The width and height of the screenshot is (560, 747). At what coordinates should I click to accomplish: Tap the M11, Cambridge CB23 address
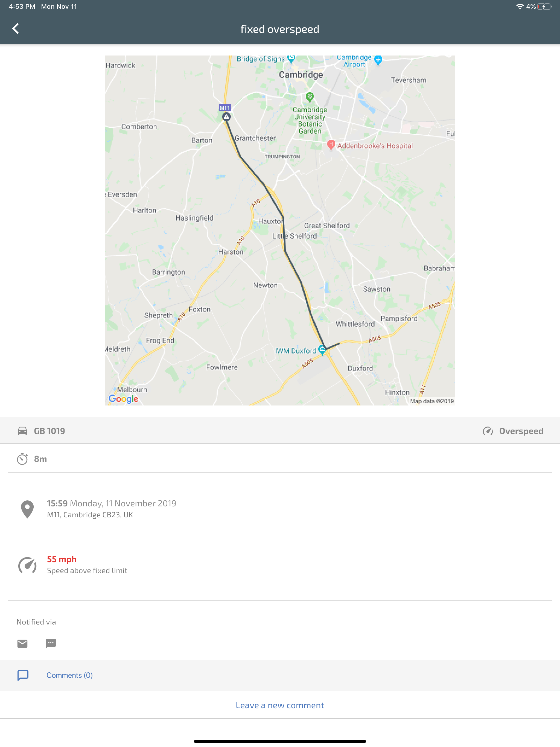tap(90, 515)
